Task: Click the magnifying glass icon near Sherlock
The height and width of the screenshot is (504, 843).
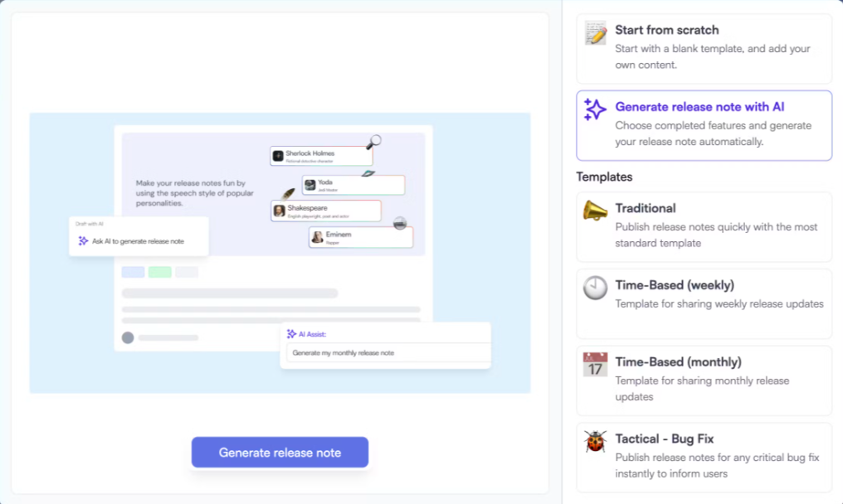Action: click(x=373, y=142)
